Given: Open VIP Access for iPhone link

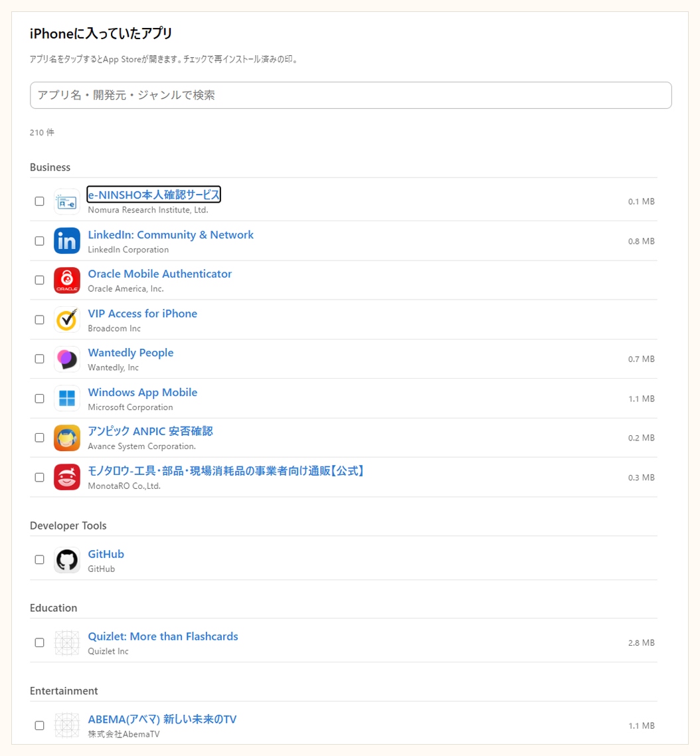Looking at the screenshot, I should pos(142,314).
